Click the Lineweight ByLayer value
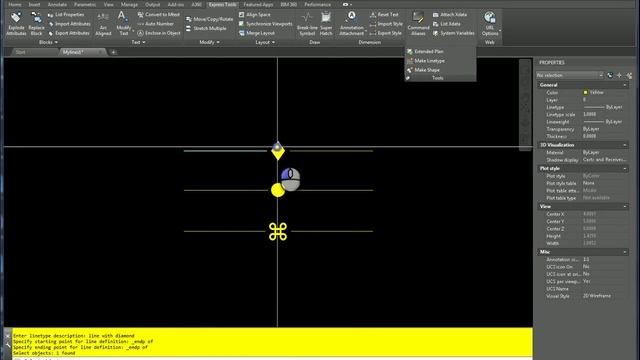 [604, 122]
